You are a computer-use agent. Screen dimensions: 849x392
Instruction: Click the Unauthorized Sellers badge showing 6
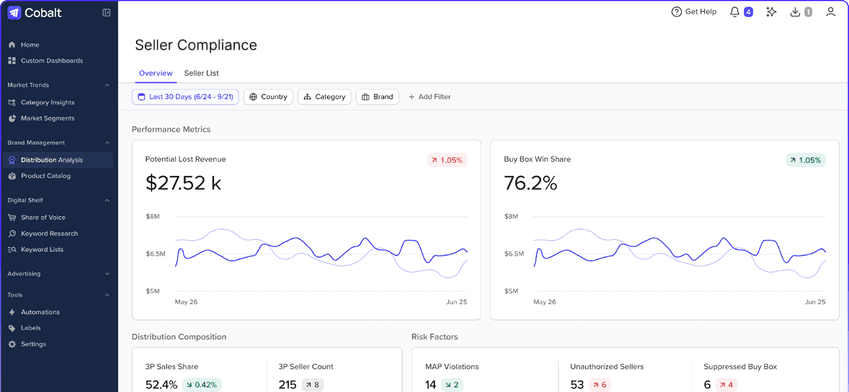[600, 385]
